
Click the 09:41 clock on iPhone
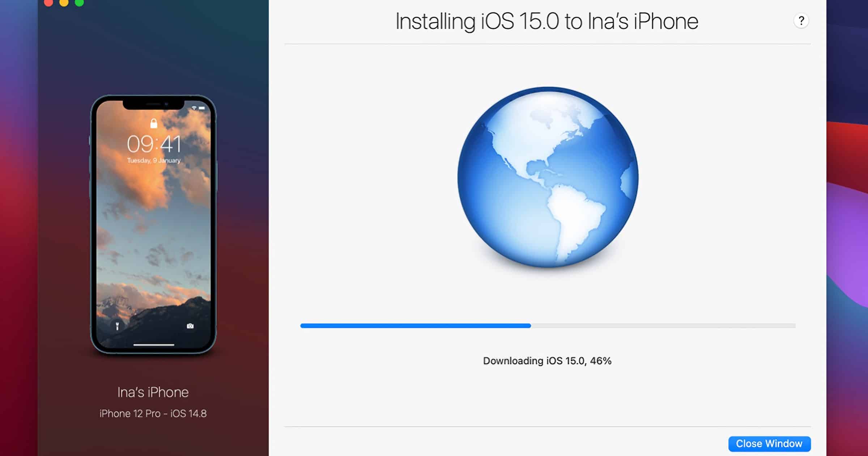pyautogui.click(x=154, y=144)
